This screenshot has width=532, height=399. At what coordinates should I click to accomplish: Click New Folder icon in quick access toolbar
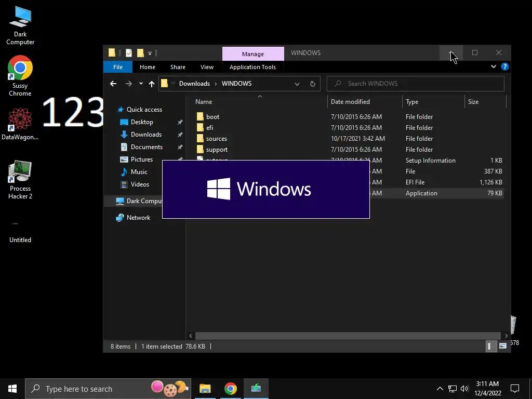click(140, 53)
